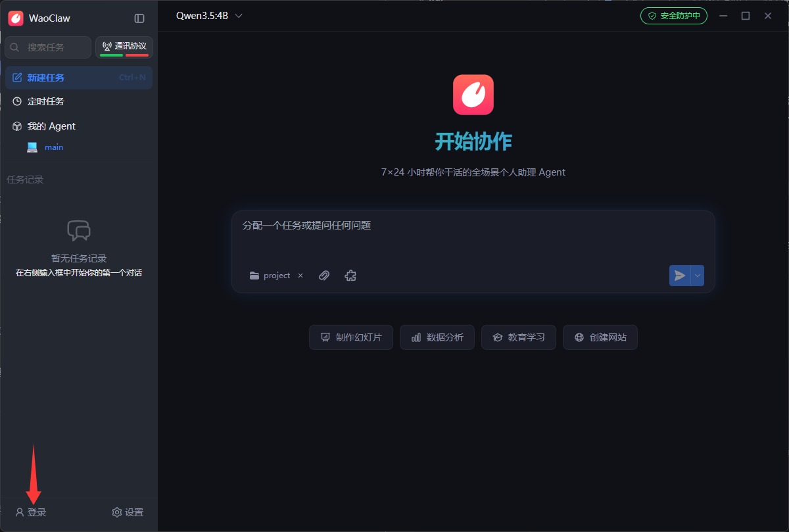Click the empty chat bubbles icon

point(79,230)
